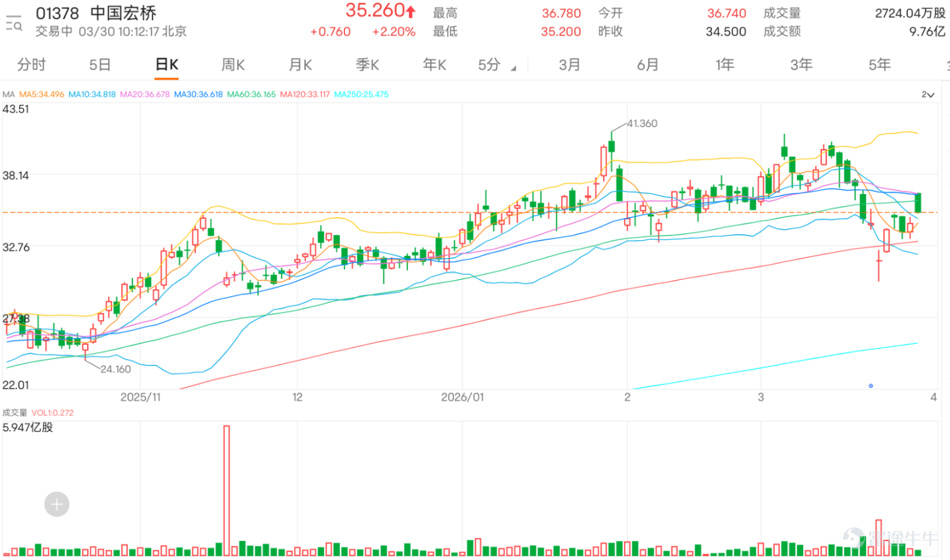Click the 昨收 value 34.500
Viewport: 950px width, 560px height.
click(726, 31)
